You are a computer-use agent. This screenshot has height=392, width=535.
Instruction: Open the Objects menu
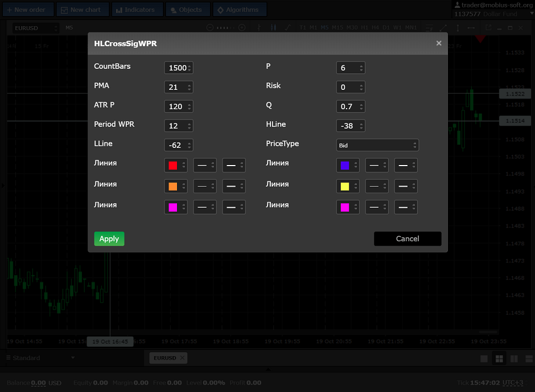tap(188, 10)
